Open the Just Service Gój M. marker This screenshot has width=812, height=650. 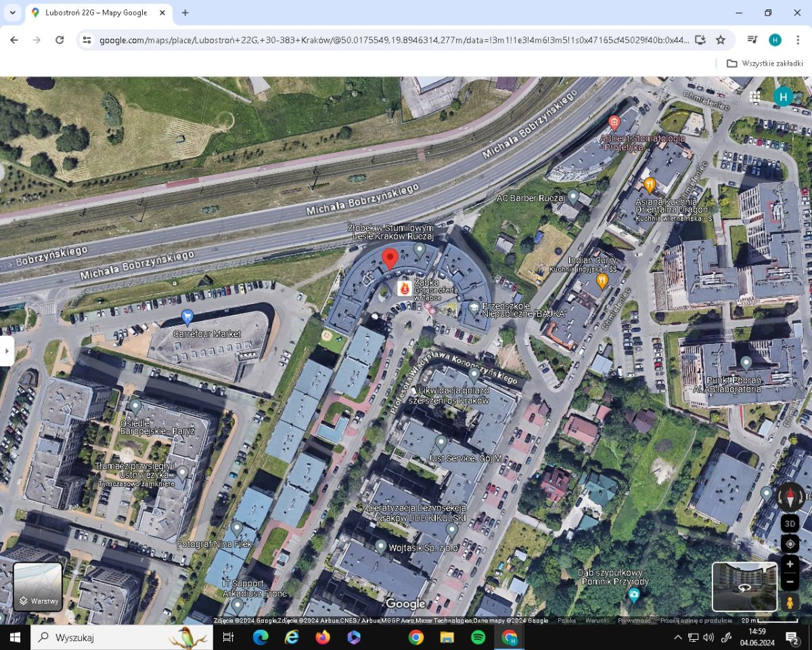441,443
